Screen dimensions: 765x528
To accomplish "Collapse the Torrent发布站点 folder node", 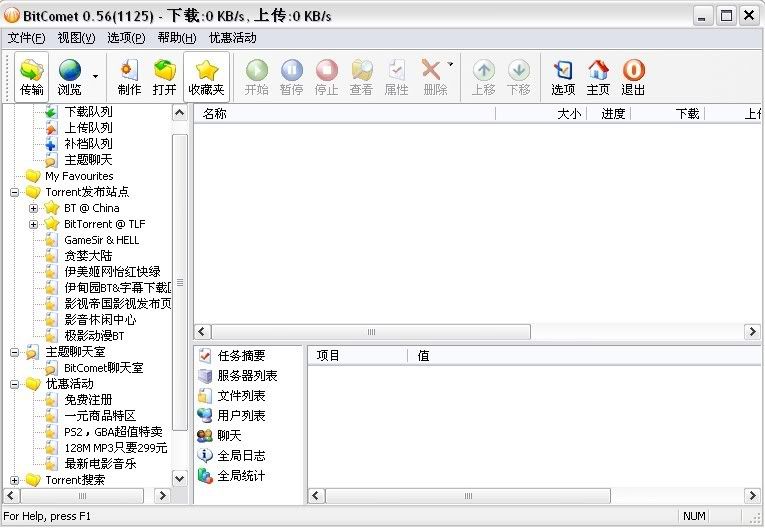I will click(x=15, y=192).
